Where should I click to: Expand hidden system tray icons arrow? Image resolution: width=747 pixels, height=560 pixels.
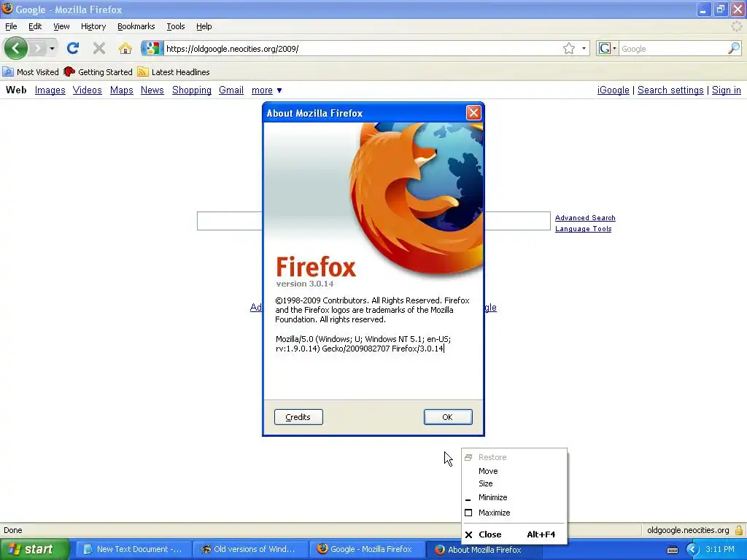(692, 550)
